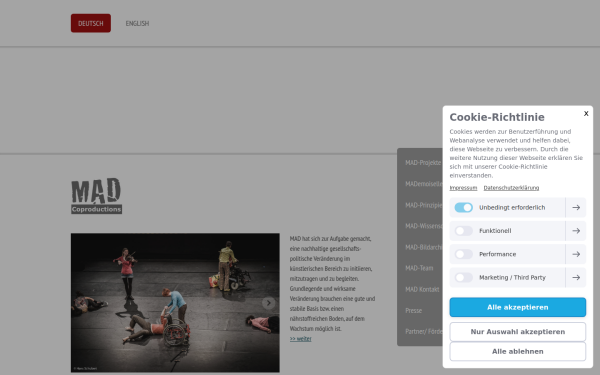Click Nur Auswahl akzeptieren button

(517, 332)
